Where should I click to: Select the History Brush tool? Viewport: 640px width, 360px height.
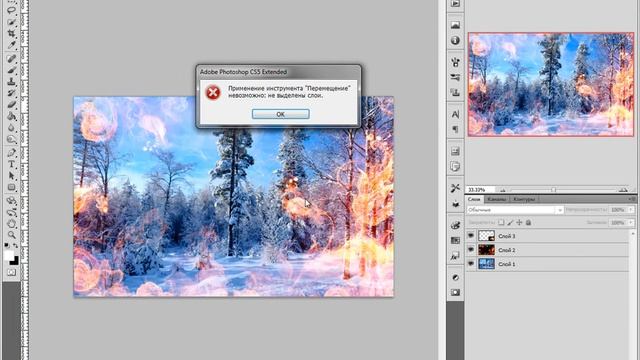click(x=11, y=93)
